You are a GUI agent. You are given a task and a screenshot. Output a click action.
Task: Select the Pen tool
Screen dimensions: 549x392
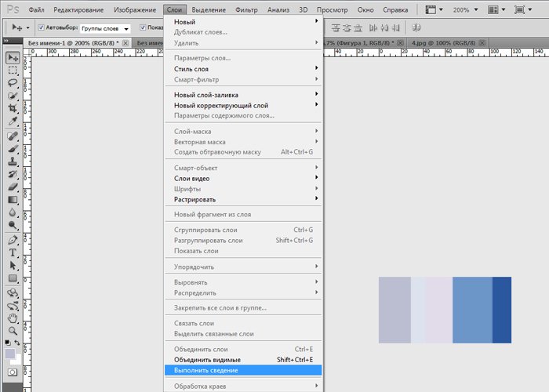tap(13, 240)
